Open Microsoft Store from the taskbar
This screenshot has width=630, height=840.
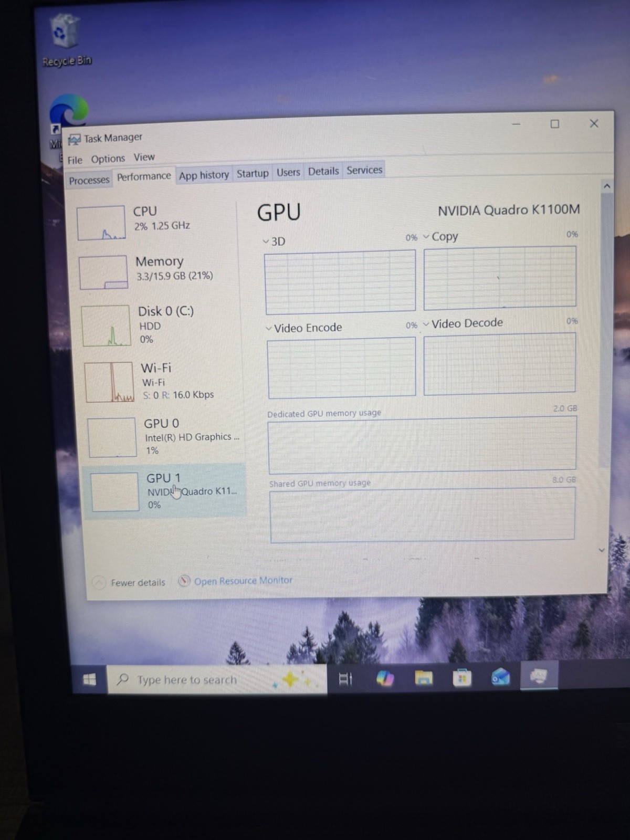coord(462,678)
